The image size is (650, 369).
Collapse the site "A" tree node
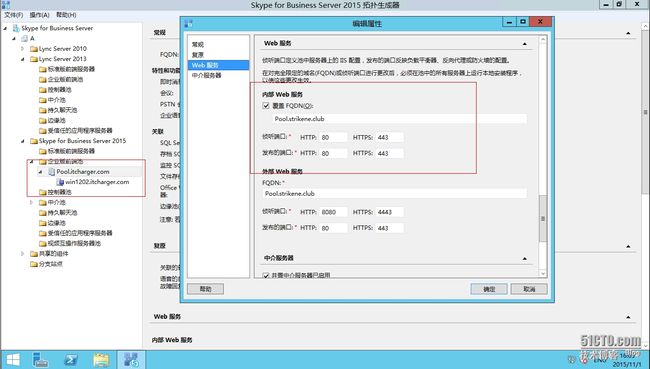point(15,39)
